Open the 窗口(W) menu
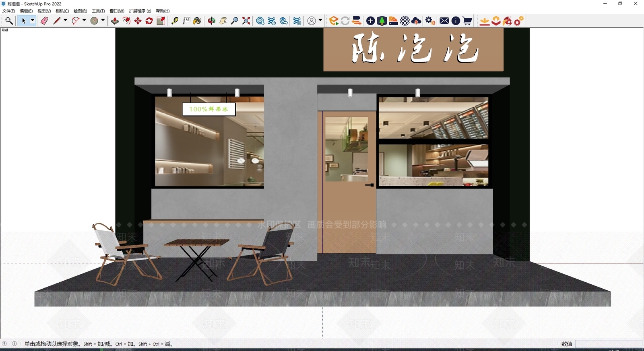The image size is (644, 351). (x=117, y=11)
